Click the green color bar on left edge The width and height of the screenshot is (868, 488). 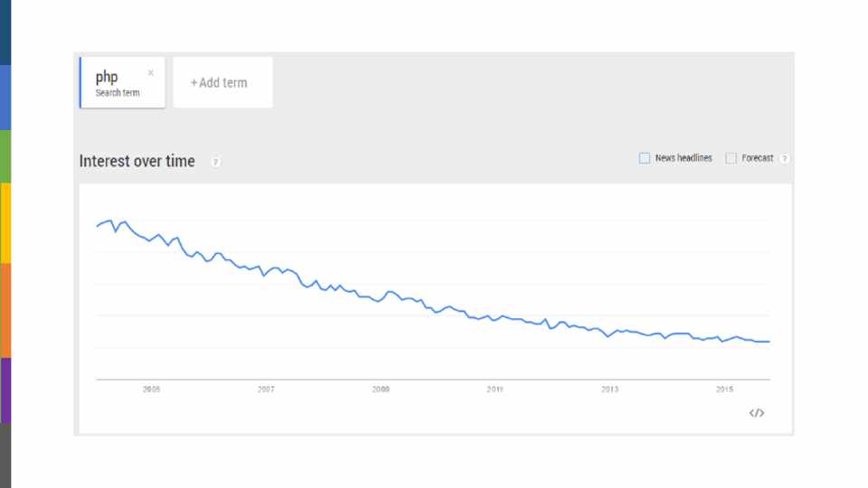tap(5, 156)
